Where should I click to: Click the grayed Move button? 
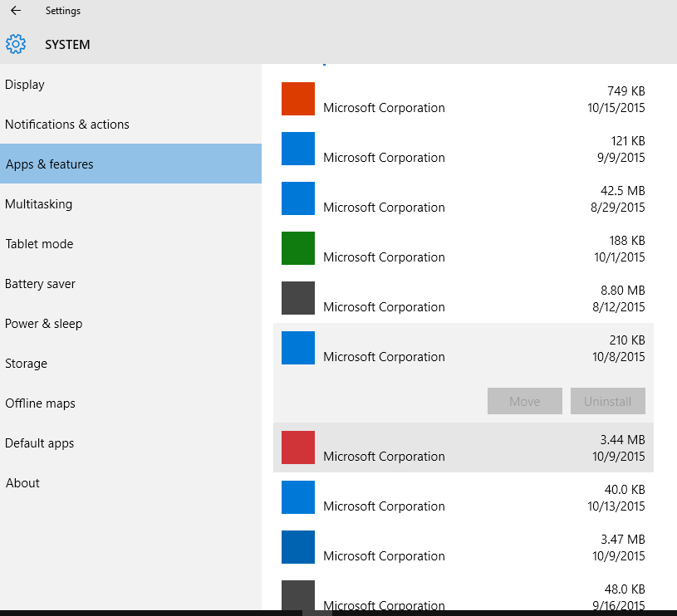[x=525, y=401]
